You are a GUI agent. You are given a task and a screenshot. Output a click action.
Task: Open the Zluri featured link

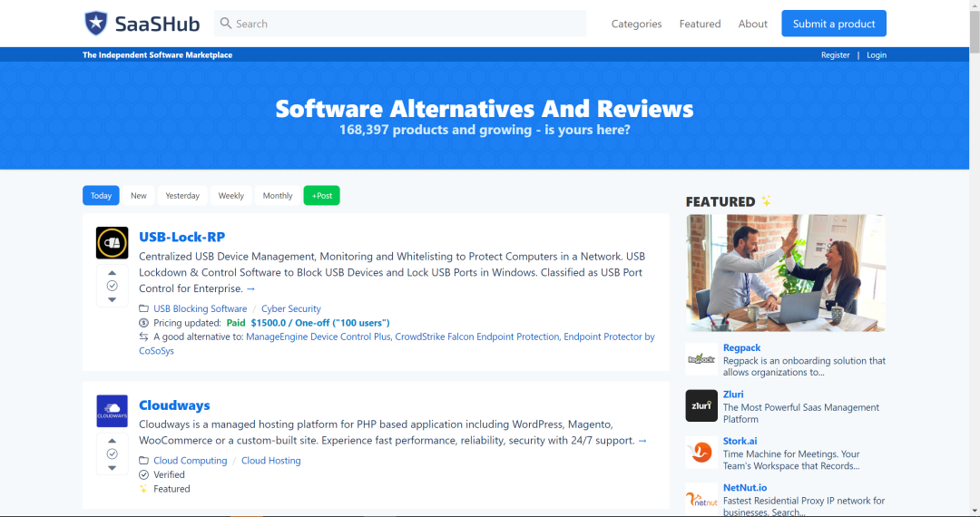733,395
